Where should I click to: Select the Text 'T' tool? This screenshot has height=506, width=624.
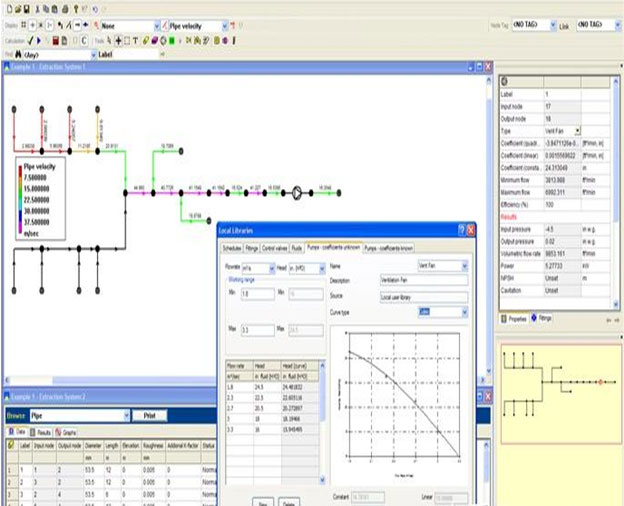[137, 40]
